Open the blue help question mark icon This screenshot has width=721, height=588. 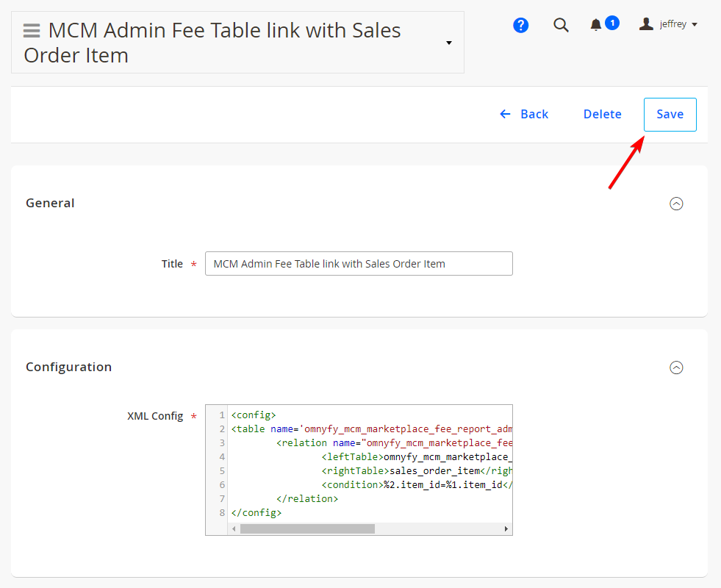point(520,25)
